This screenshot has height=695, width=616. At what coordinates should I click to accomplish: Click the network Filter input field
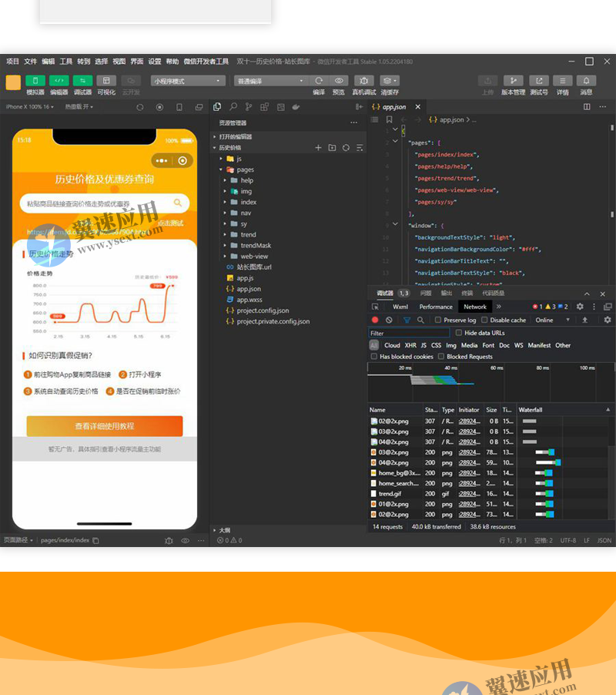coord(408,333)
